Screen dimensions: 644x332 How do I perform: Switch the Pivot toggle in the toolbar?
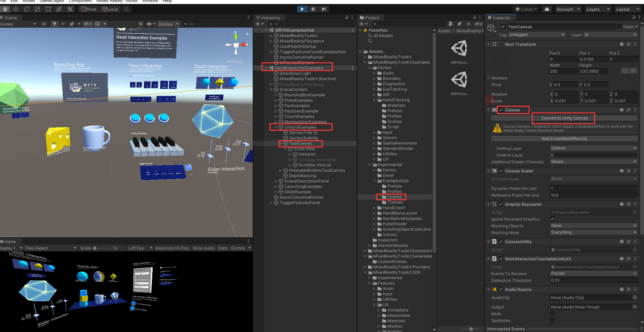pos(88,9)
